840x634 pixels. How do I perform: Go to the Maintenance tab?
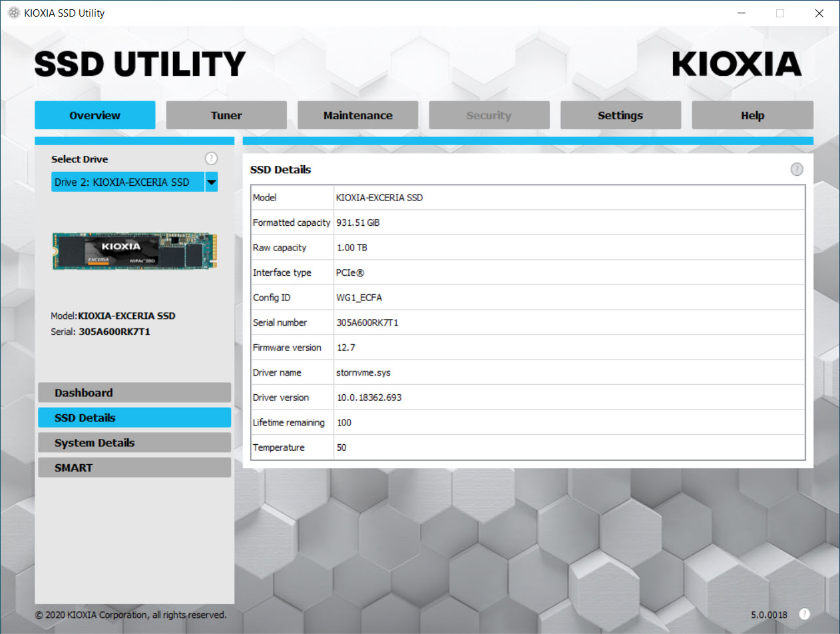[357, 115]
